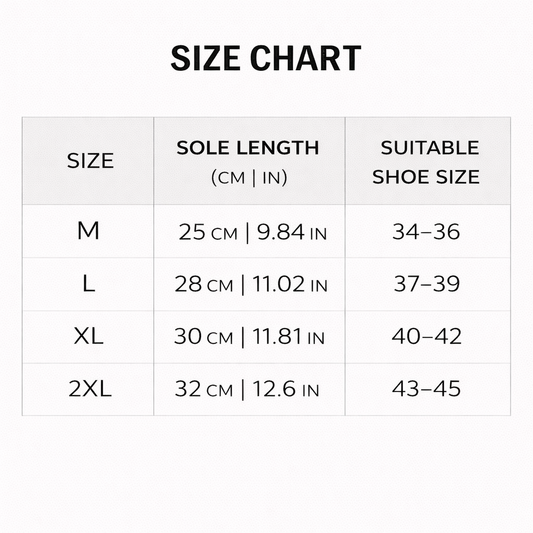Select the 2XL size cell
This screenshot has height=533, width=533.
click(90, 389)
